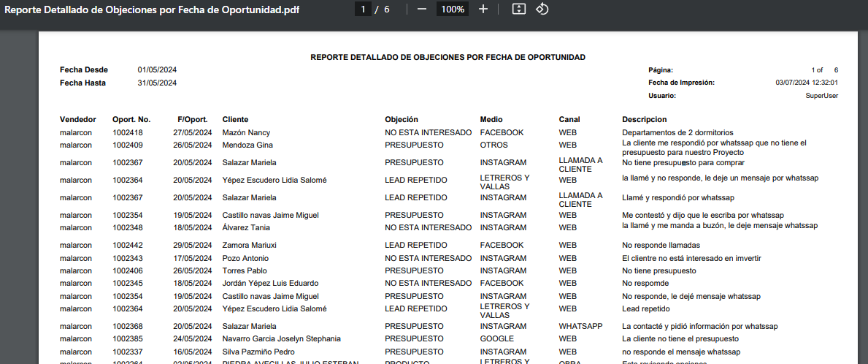Image resolution: width=868 pixels, height=364 pixels.
Task: Select the date 29/05/2024 in the table
Action: [192, 246]
